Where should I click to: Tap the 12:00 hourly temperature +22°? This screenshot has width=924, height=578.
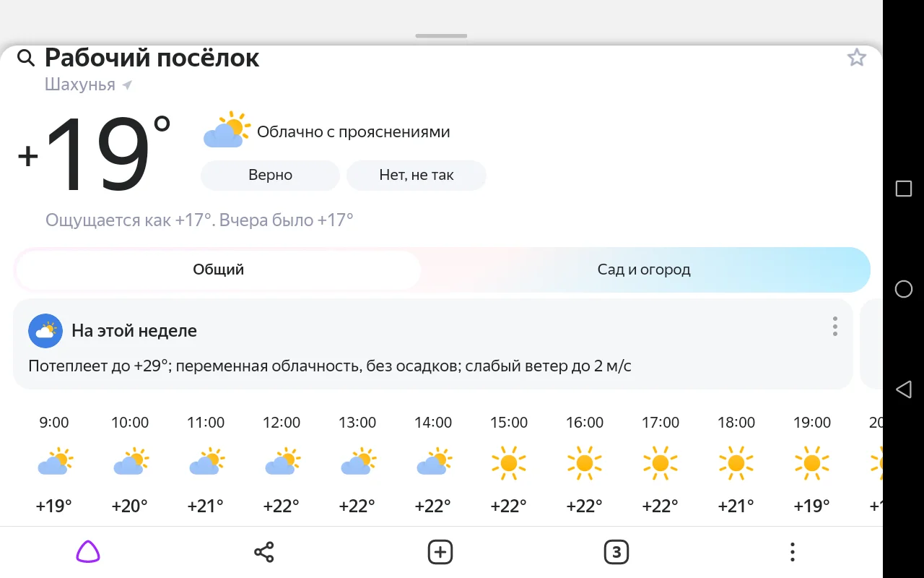coord(281,506)
